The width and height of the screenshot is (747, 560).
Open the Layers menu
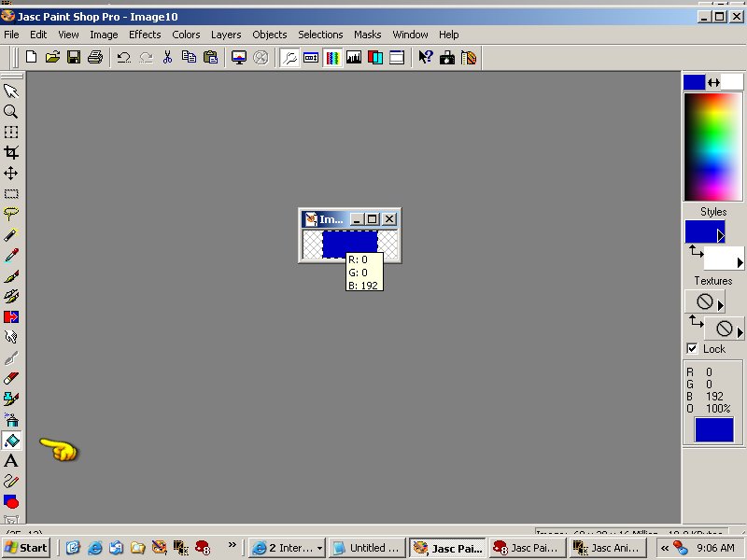tap(226, 35)
